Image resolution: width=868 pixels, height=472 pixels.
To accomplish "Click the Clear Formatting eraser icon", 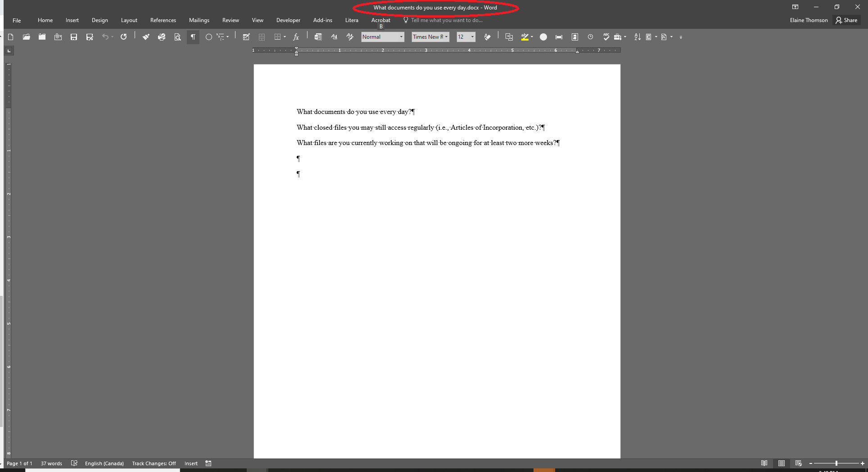I will 487,37.
